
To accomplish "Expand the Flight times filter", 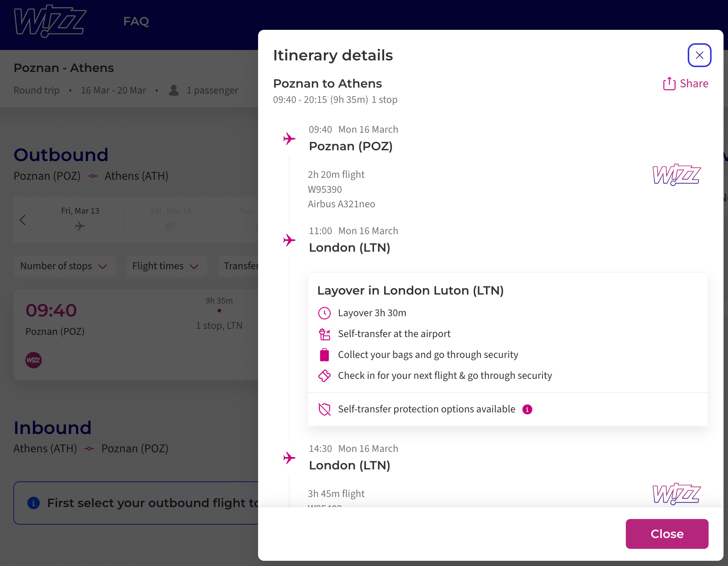I will coord(166,266).
